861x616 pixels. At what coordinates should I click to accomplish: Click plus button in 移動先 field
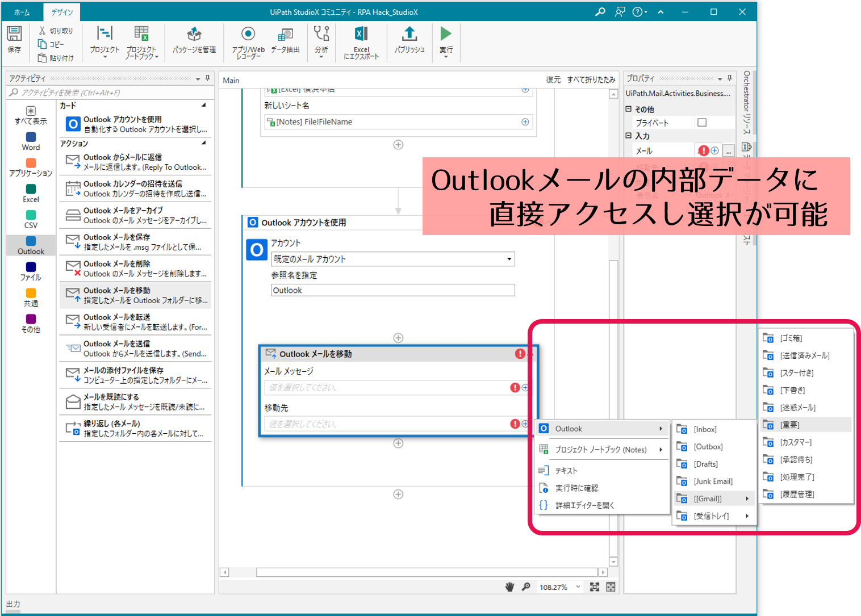point(525,424)
